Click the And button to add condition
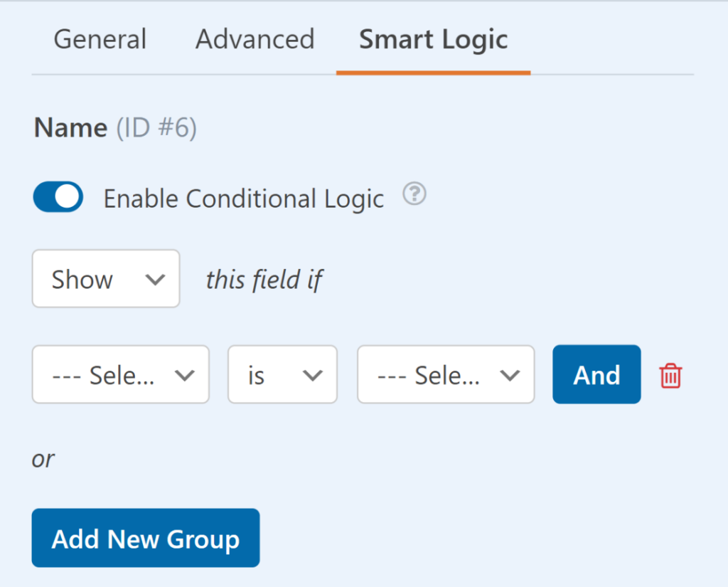 pyautogui.click(x=596, y=374)
